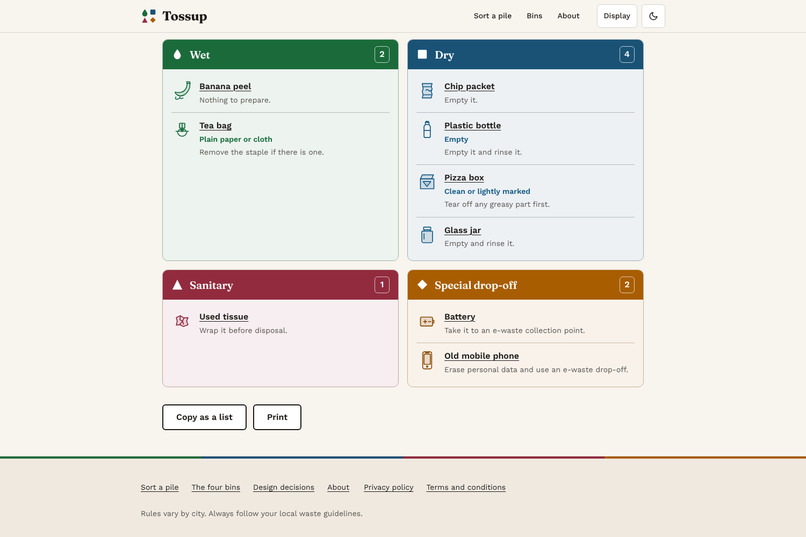Open footer Design decisions link
Image resolution: width=806 pixels, height=537 pixels.
coord(284,487)
